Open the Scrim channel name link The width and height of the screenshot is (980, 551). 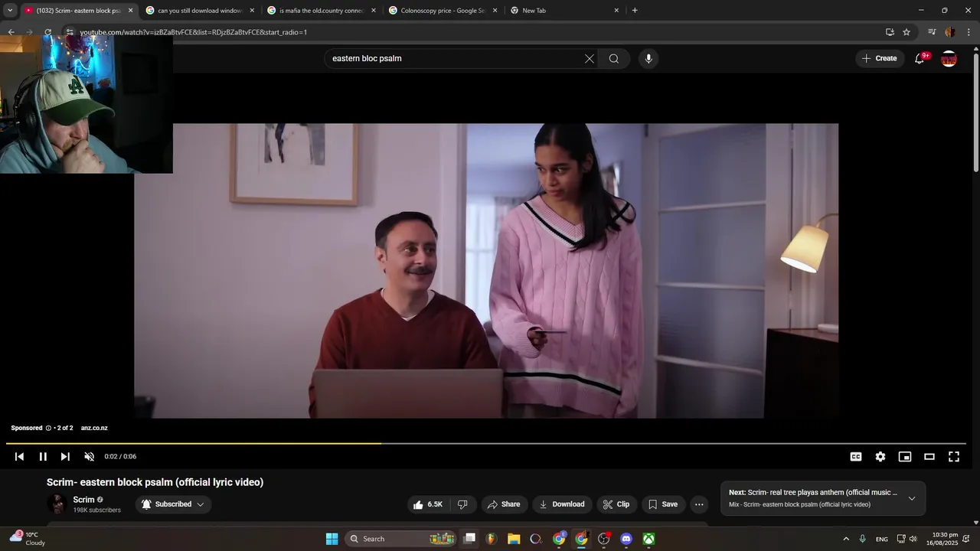tap(83, 500)
